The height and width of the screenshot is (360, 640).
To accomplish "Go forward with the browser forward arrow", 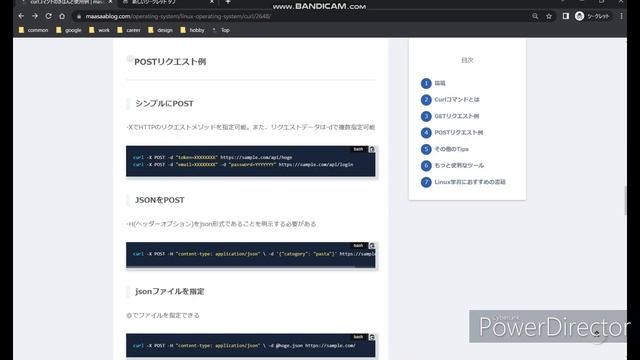I will pos(35,16).
